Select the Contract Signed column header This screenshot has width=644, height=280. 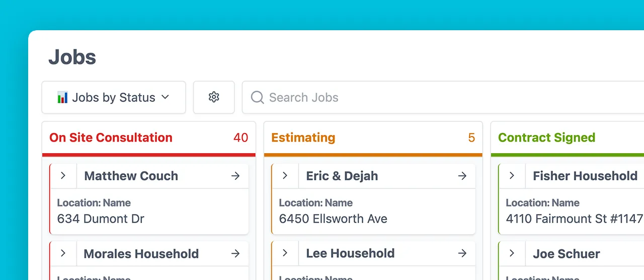pos(546,137)
